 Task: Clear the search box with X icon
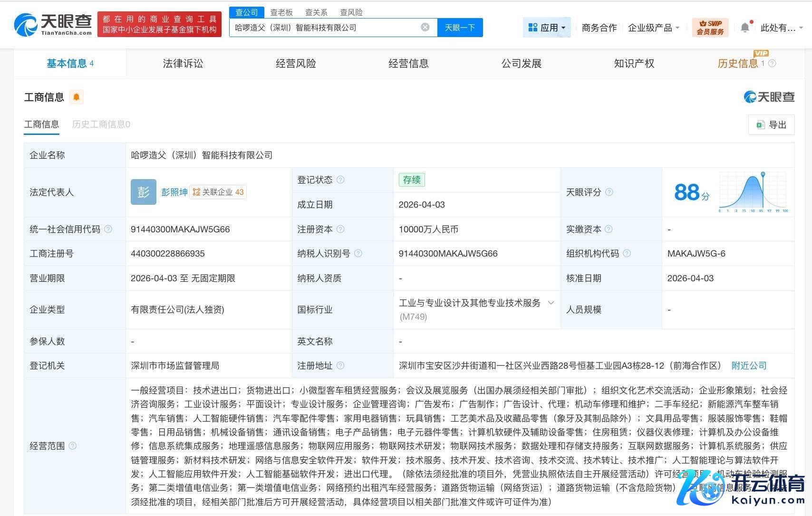425,28
